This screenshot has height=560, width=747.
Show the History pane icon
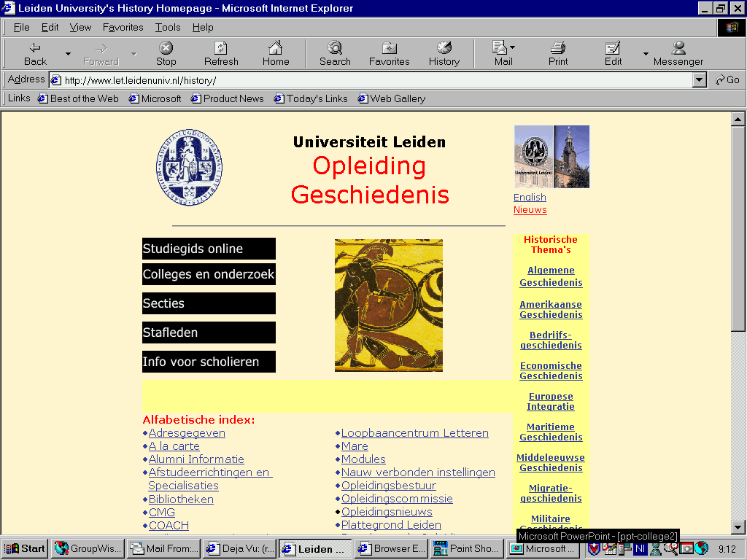pos(444,48)
